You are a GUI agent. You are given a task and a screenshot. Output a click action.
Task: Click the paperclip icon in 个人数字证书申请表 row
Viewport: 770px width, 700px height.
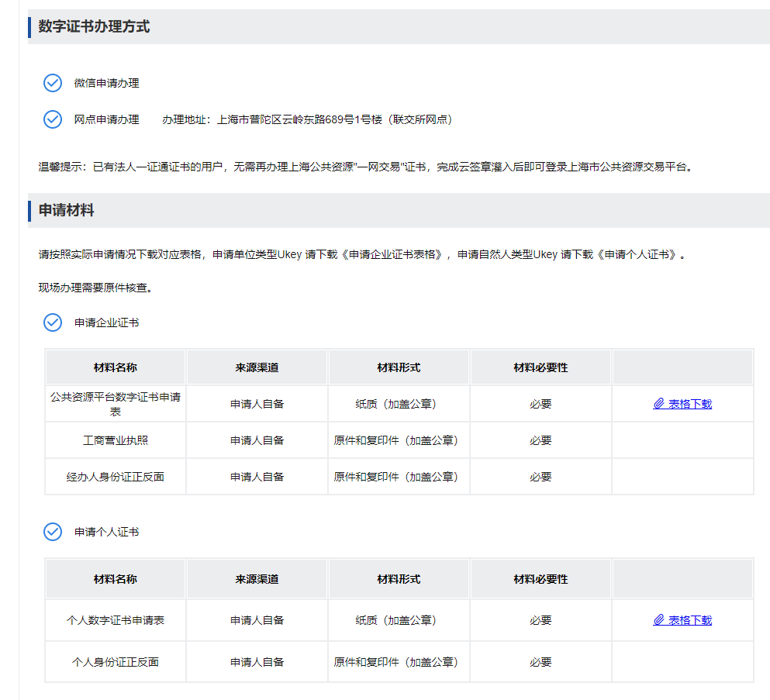tap(659, 620)
